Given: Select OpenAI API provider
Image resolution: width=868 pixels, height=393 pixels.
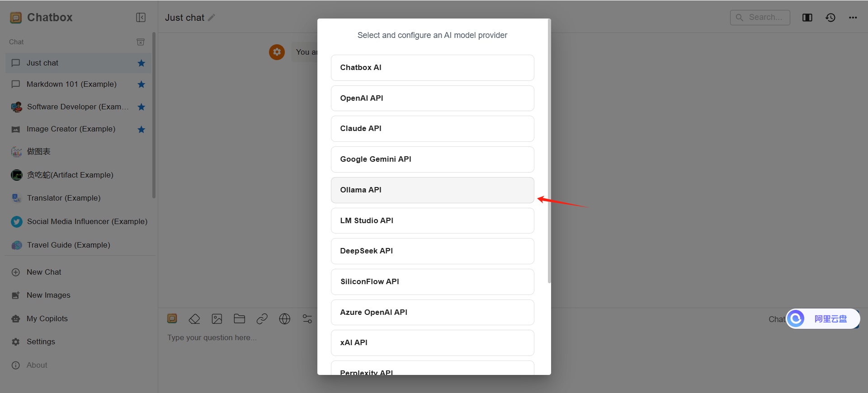Looking at the screenshot, I should (433, 98).
